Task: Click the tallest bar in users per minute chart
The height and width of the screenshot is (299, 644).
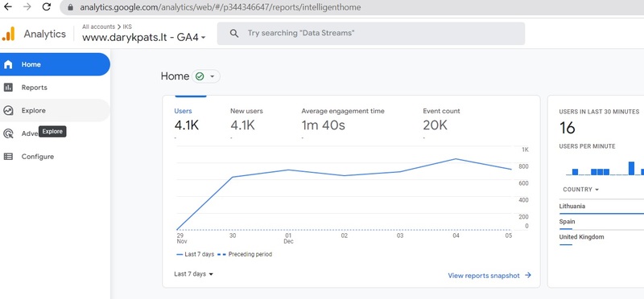Action: point(631,168)
